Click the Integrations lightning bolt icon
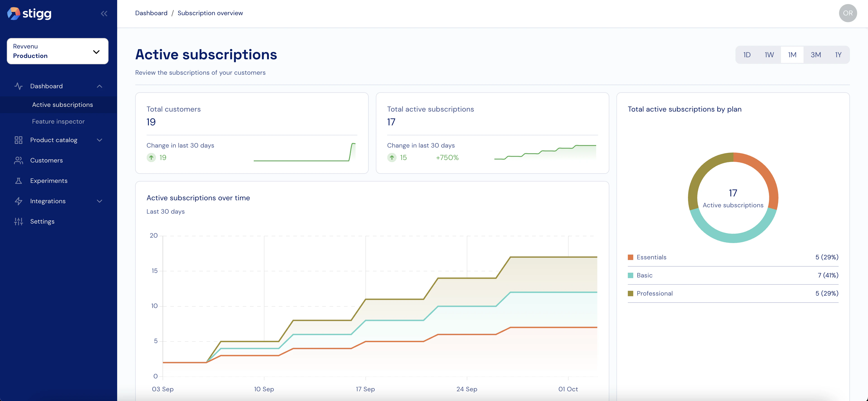This screenshot has height=401, width=868. (x=19, y=201)
